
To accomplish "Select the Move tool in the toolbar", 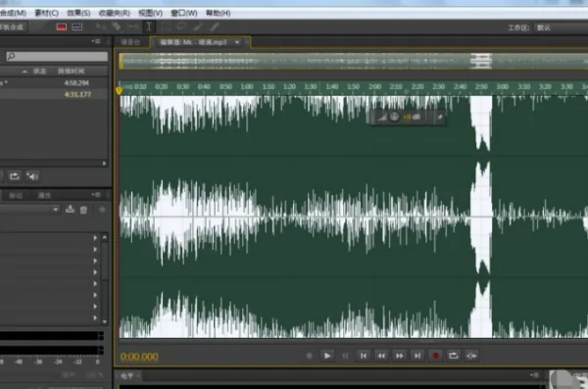I will click(x=100, y=26).
